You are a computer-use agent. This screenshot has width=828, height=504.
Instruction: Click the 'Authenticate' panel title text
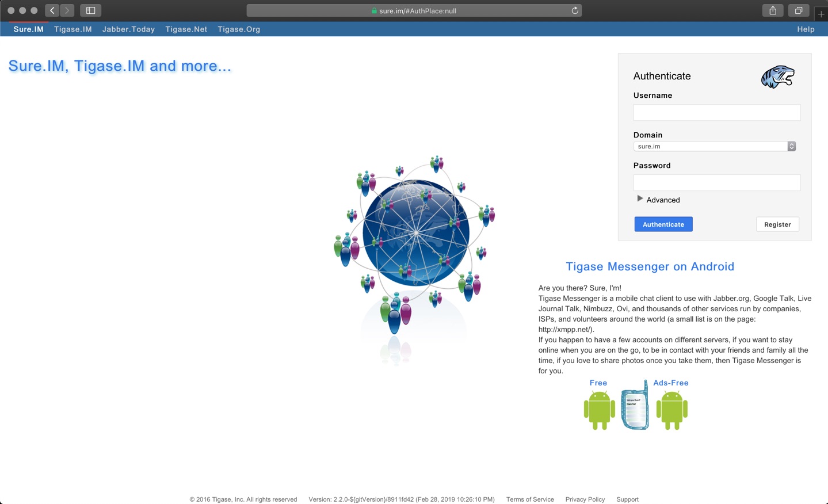[x=662, y=76]
